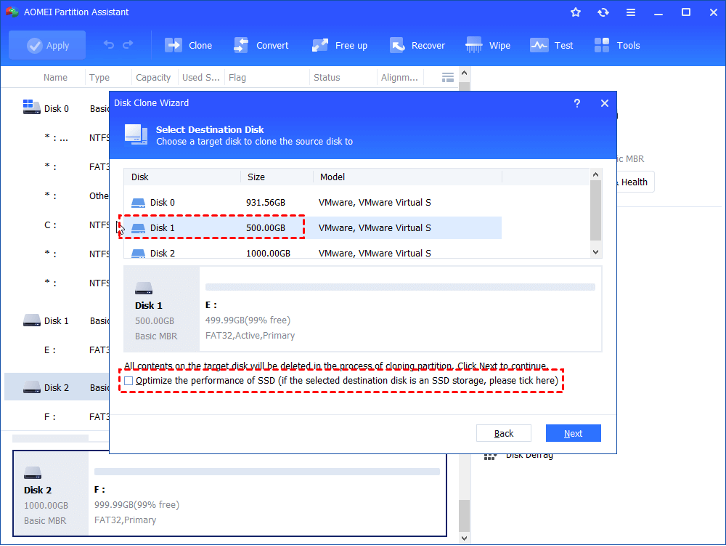This screenshot has height=546, width=726.
Task: Click the wizard disk list scrollbar thumb
Action: (x=595, y=211)
